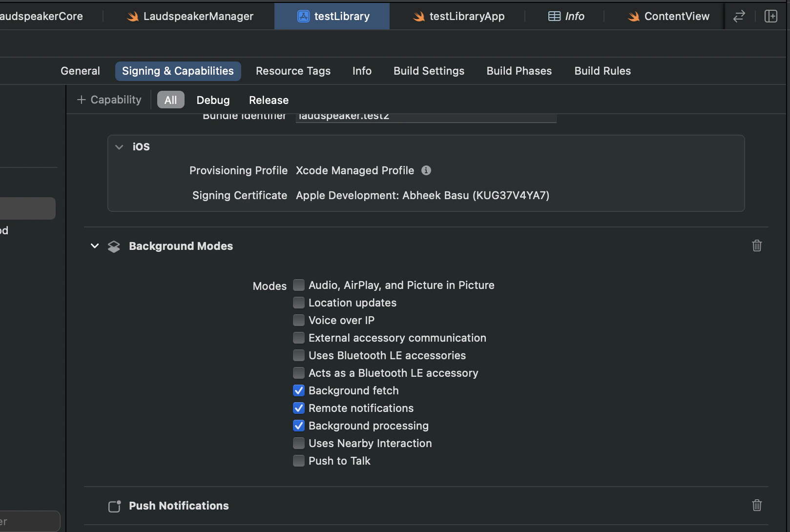Click the + Capability button

(x=109, y=100)
